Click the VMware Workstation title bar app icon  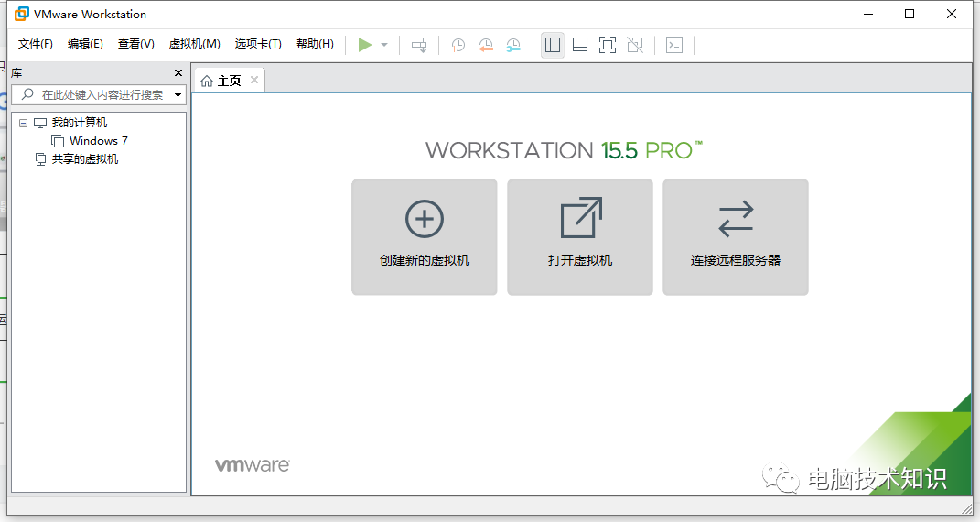point(22,14)
